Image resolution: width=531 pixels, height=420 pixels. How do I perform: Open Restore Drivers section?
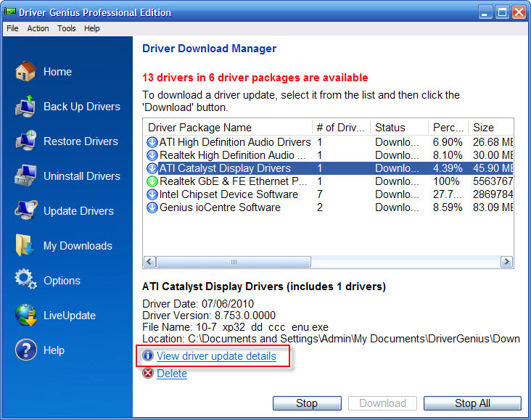(81, 141)
